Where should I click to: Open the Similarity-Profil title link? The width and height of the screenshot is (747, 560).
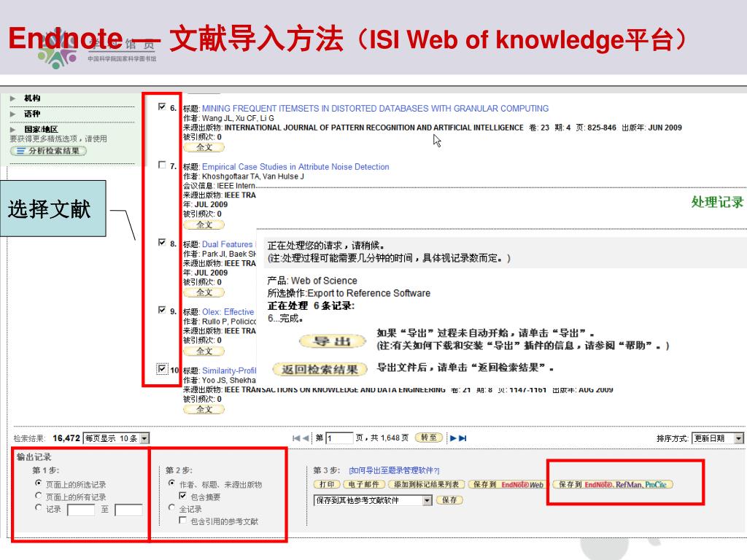(x=229, y=370)
